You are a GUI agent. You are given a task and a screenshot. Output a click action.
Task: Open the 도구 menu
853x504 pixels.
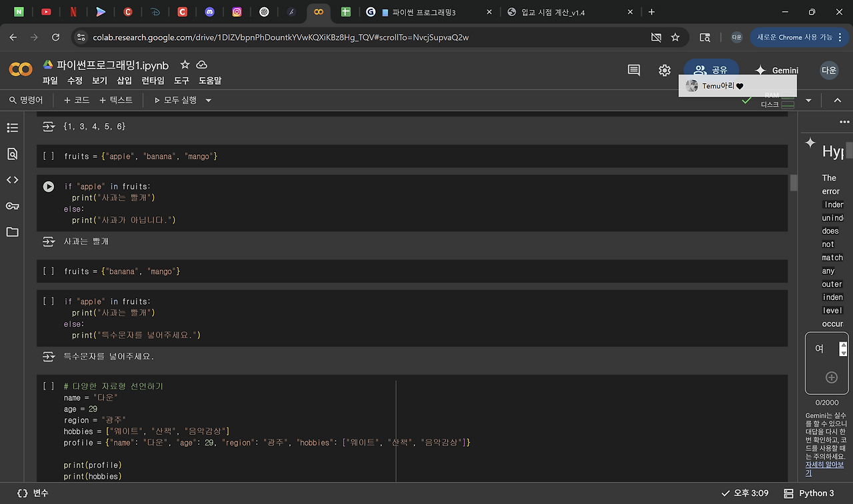(181, 81)
